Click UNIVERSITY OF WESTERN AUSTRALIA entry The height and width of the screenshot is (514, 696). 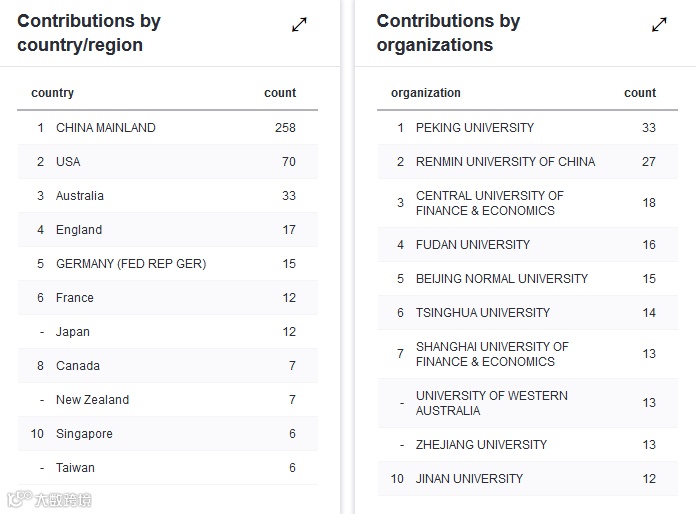489,403
